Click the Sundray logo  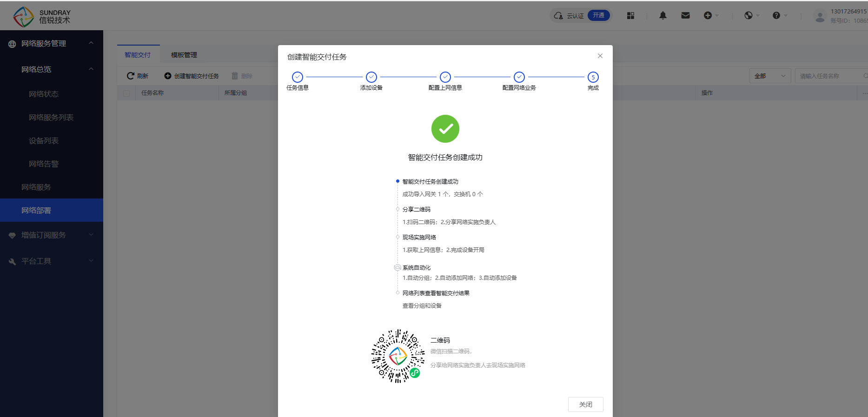tap(42, 17)
